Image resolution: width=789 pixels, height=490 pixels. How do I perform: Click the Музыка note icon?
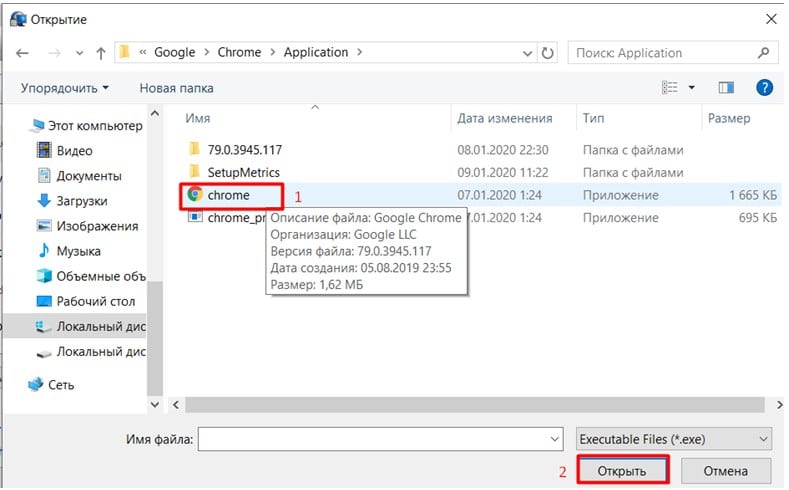coord(44,250)
